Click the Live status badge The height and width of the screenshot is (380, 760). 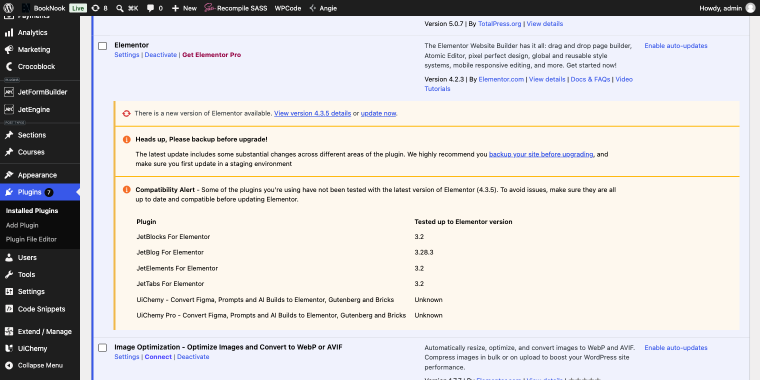78,8
